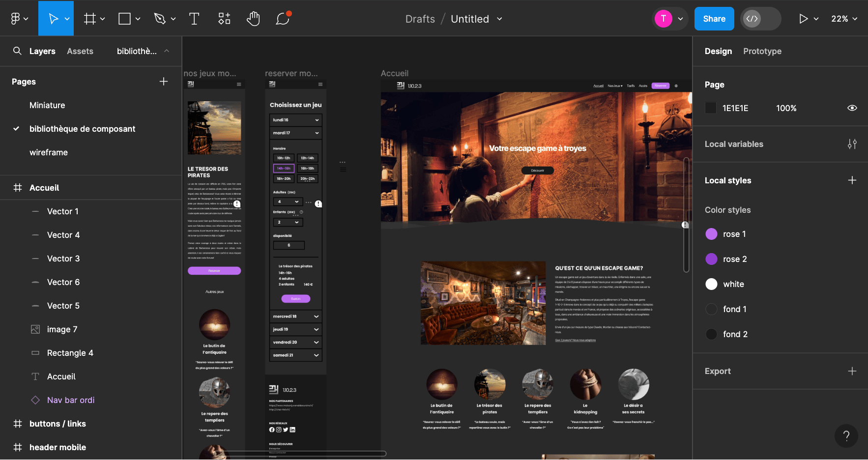Expand the Untitled file name menu
Viewport: 868px width, 460px height.
point(500,19)
